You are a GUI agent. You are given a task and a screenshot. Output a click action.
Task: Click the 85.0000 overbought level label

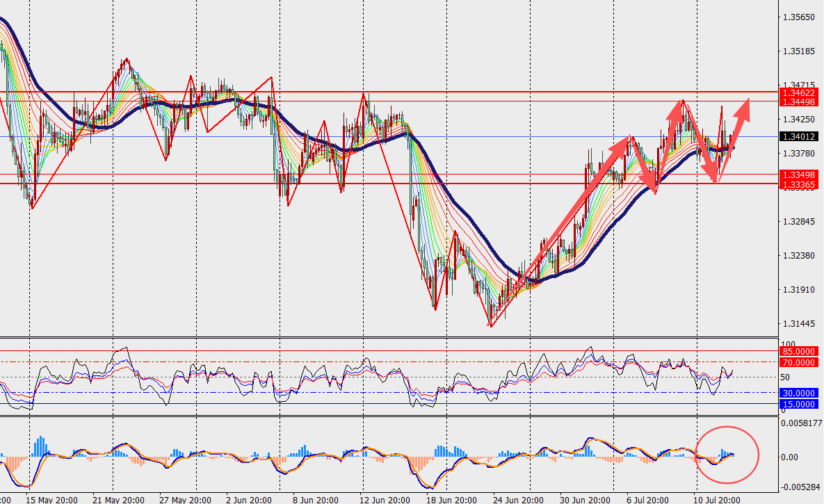pos(798,351)
